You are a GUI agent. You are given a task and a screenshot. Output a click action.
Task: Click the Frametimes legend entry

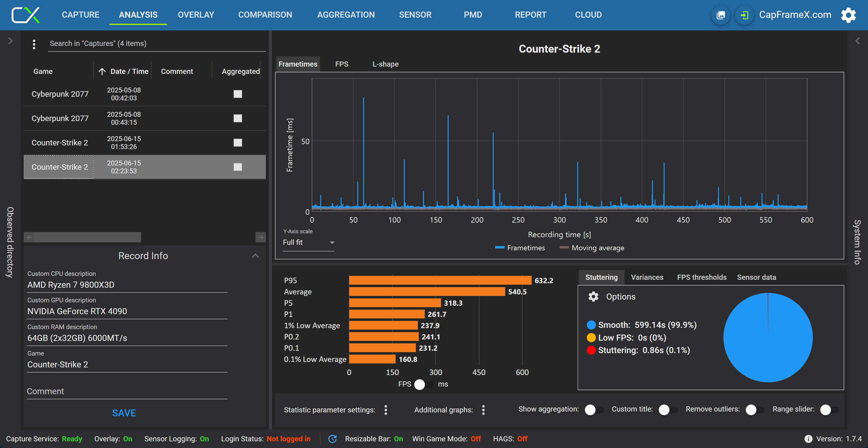click(519, 248)
